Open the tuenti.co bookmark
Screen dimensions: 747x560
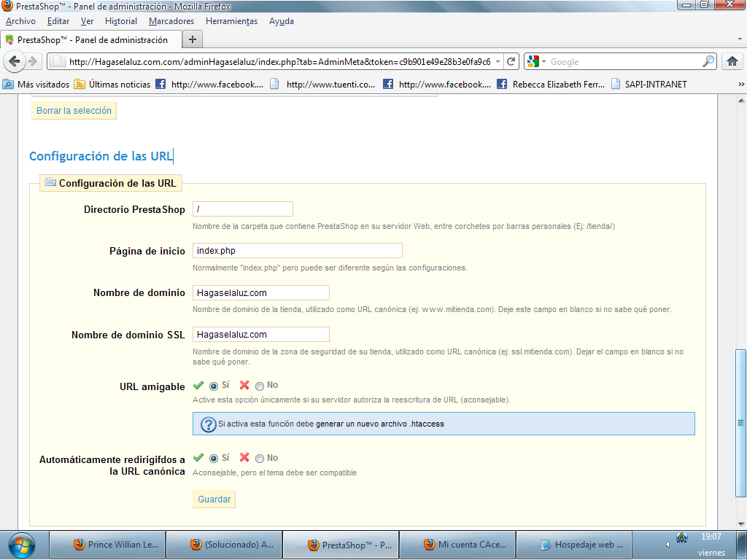pyautogui.click(x=322, y=85)
